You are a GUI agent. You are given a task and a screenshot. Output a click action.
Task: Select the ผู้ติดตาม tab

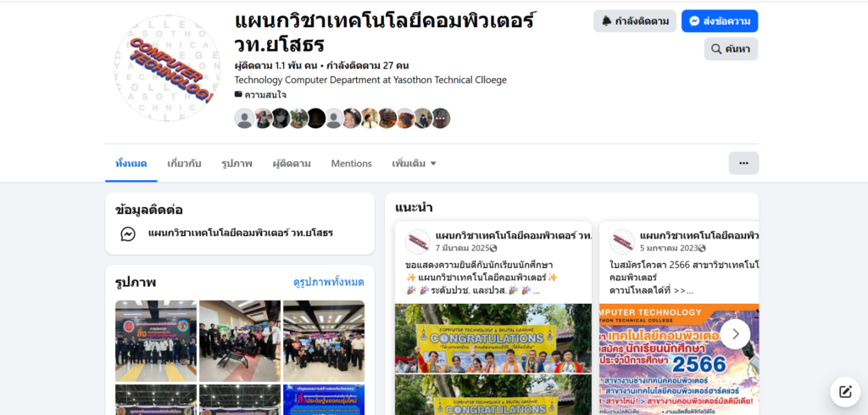coord(292,164)
